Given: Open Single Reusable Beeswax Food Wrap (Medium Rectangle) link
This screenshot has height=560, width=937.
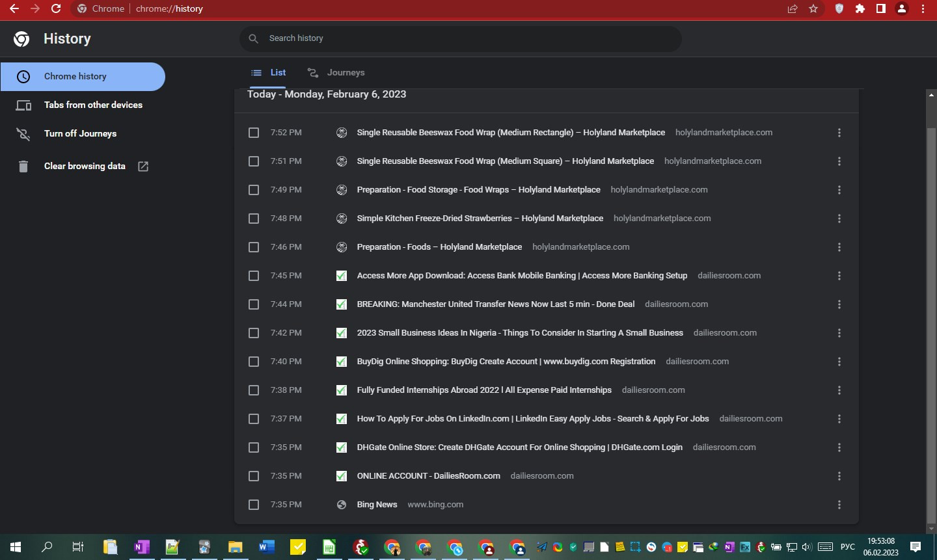Looking at the screenshot, I should tap(511, 133).
